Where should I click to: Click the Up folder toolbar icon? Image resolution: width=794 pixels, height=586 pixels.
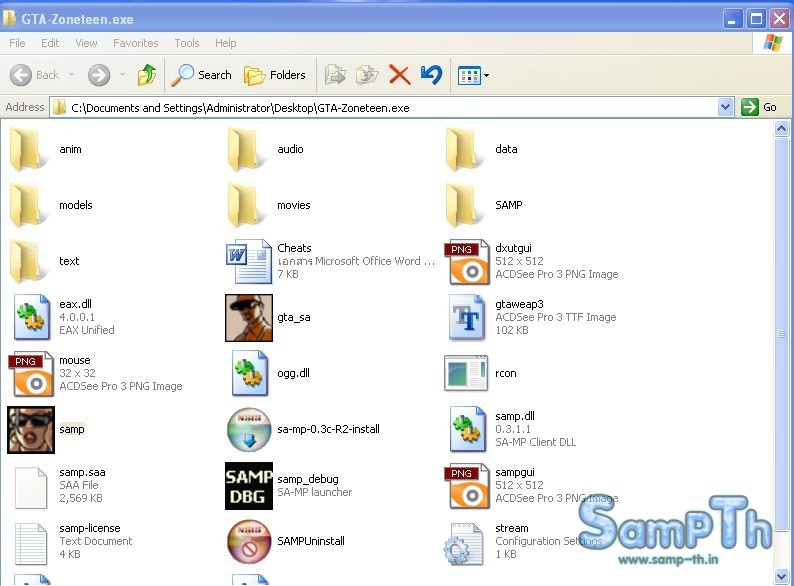pyautogui.click(x=147, y=75)
